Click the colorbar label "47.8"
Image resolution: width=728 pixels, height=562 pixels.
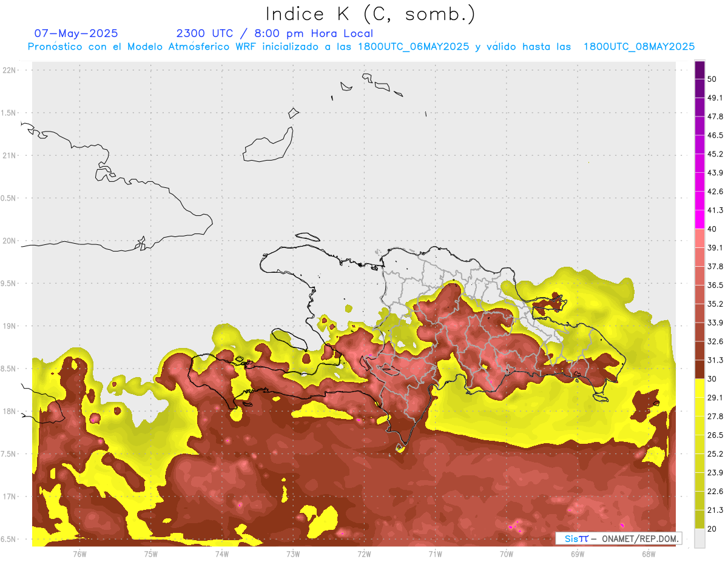(x=715, y=116)
